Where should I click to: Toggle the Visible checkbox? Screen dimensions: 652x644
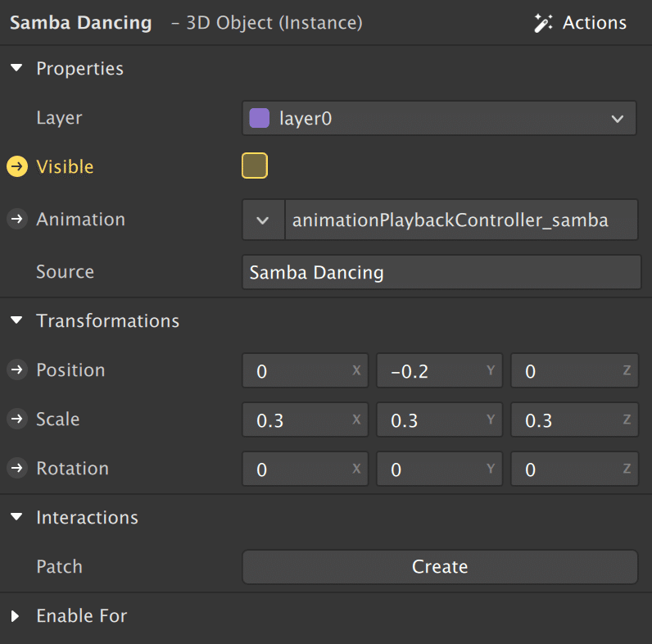click(x=255, y=166)
